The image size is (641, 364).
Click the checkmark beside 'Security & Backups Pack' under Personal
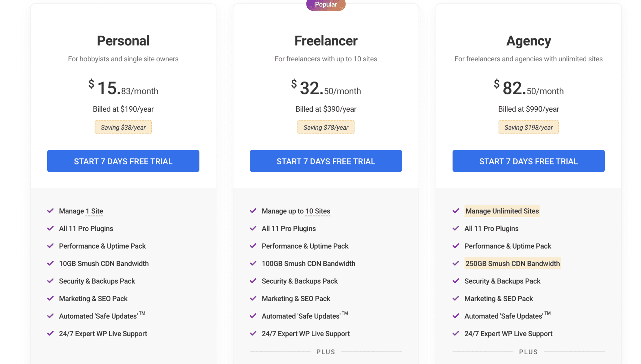tap(50, 281)
